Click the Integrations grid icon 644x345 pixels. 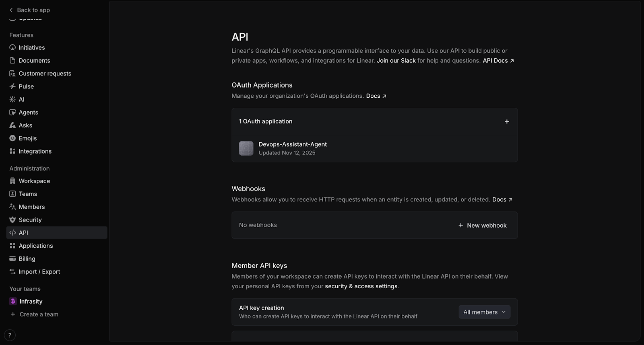point(12,151)
